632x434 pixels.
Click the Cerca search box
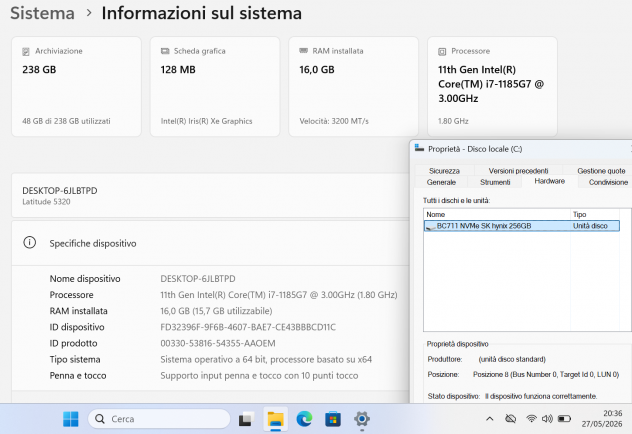[x=159, y=419]
